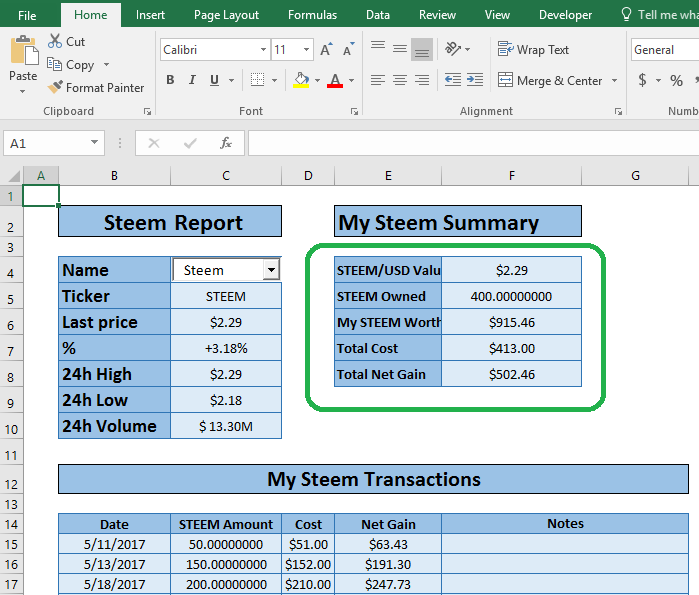Screen dimensions: 699x595
Task: Click the Copy icon
Action: [54, 64]
